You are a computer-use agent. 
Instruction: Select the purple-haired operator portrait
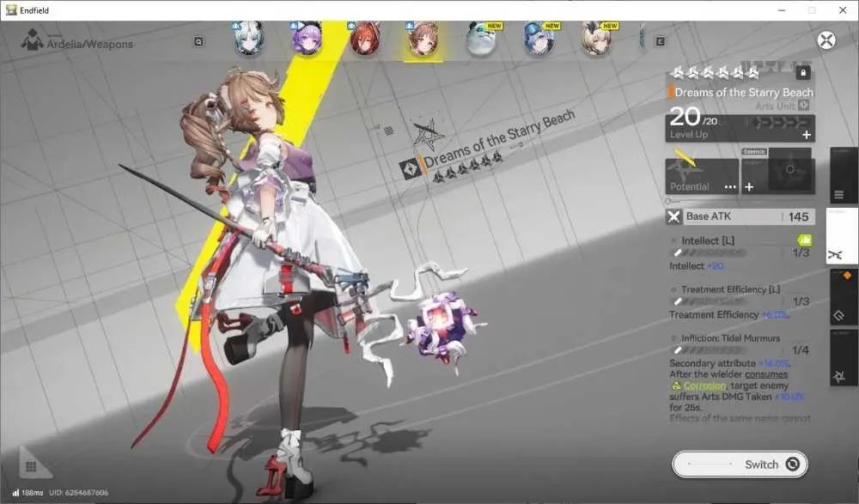coord(307,39)
